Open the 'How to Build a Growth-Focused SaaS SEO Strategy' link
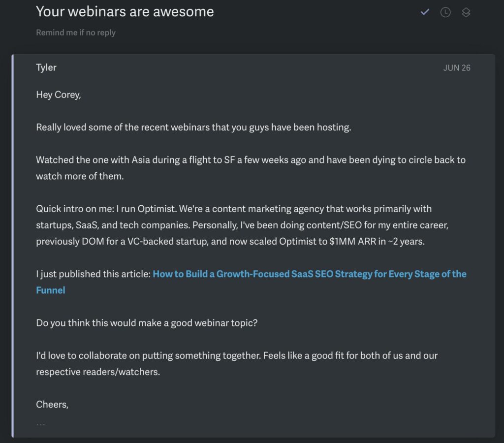504x443 pixels. (x=309, y=274)
